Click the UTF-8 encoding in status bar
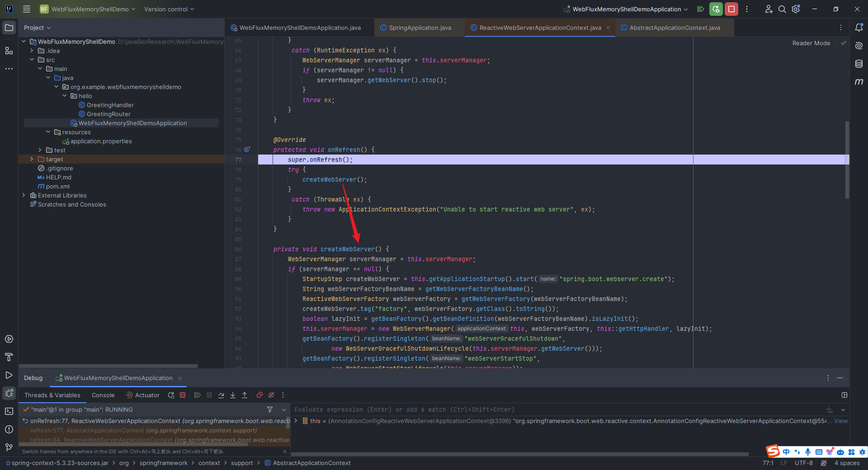 click(803, 463)
